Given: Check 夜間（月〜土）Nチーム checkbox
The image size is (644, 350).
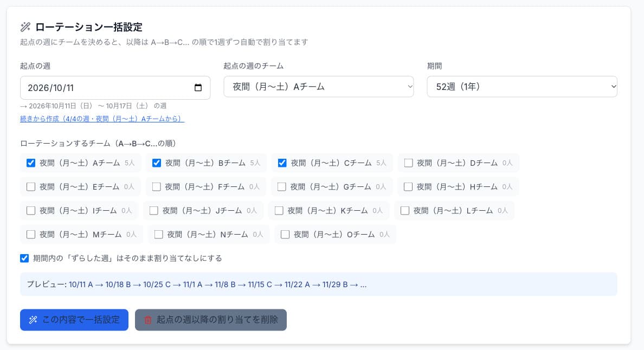Looking at the screenshot, I should click(x=158, y=234).
